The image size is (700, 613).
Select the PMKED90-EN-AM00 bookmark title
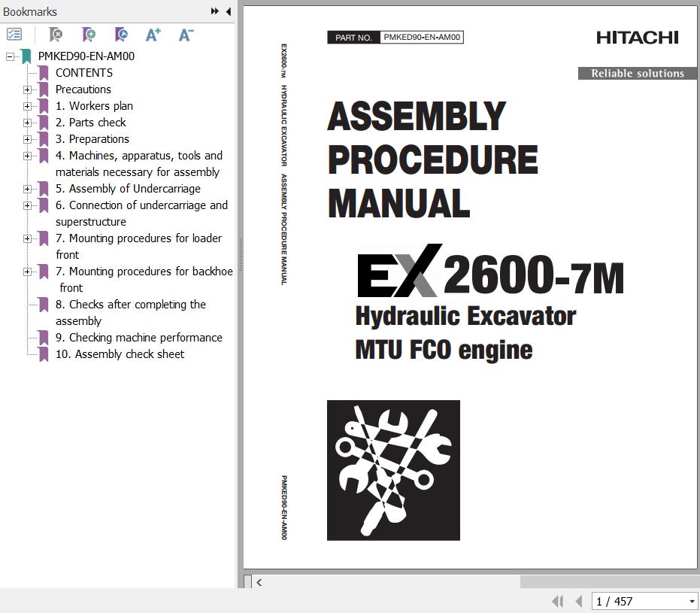86,56
